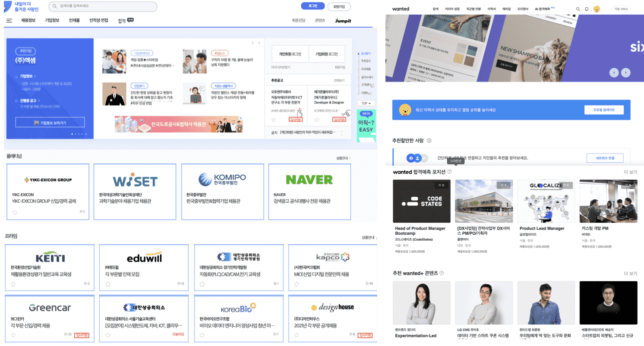644x346 pixels.
Task: Click 개인회원 로그인 button
Action: pyautogui.click(x=290, y=54)
